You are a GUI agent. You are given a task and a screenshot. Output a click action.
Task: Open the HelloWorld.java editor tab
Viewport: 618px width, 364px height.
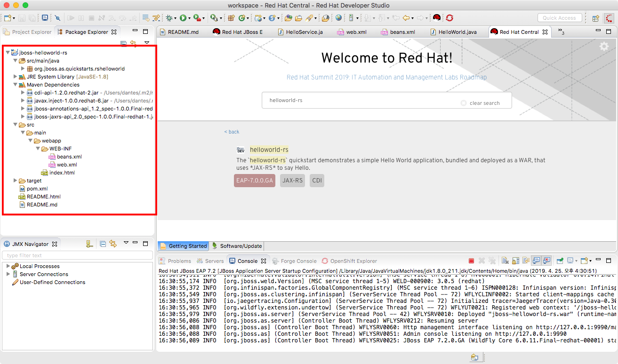coord(454,32)
